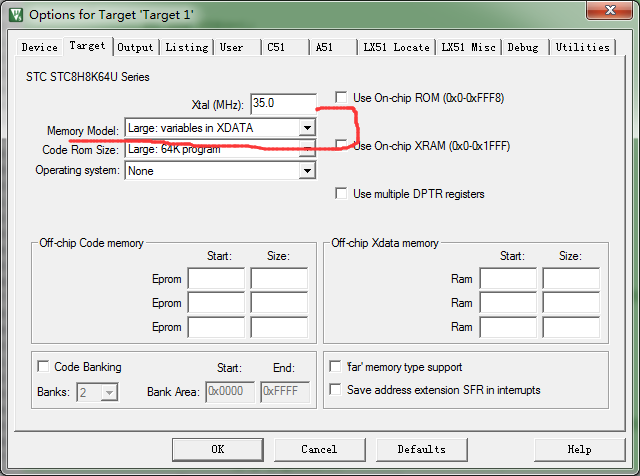Enable Use On-chip ROM checkbox
The height and width of the screenshot is (476, 640).
point(341,98)
